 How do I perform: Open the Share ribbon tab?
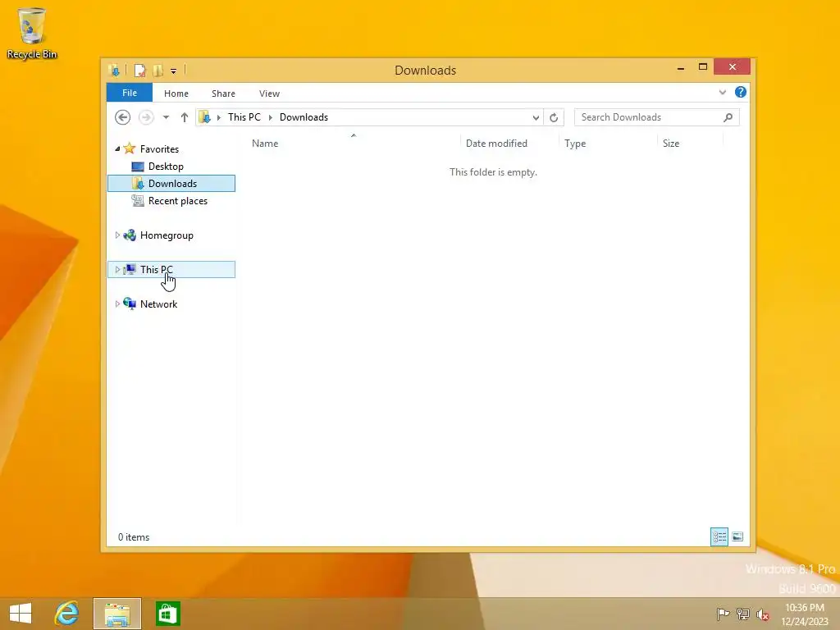click(x=223, y=94)
